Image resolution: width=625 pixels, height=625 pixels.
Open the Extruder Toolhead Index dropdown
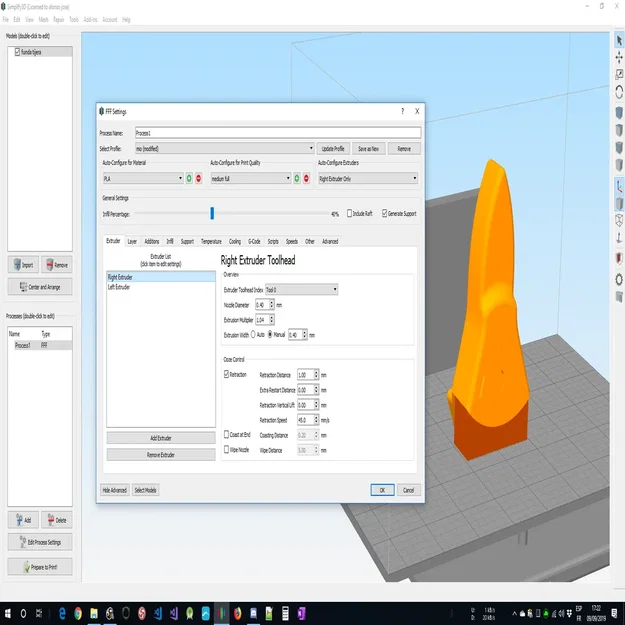(301, 289)
